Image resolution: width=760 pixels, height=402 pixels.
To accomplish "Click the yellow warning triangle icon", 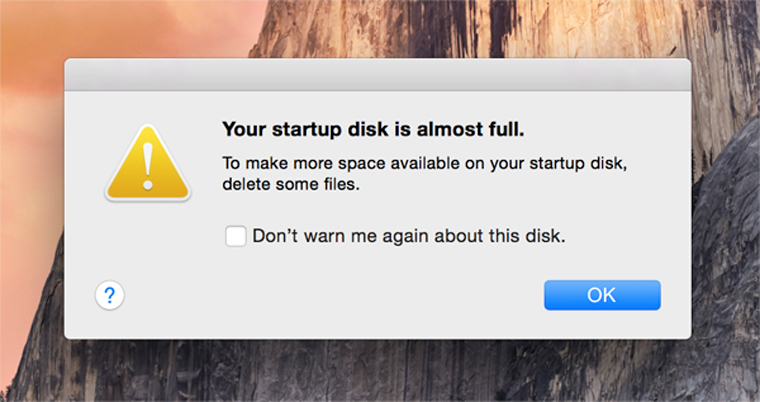I will point(148,166).
